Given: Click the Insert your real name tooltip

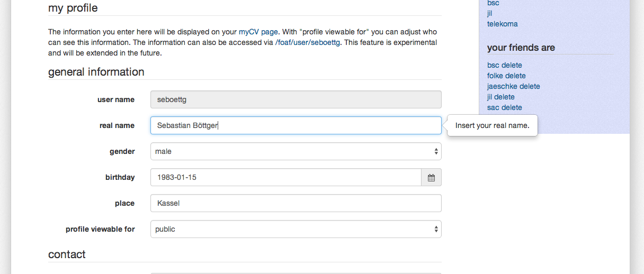Looking at the screenshot, I should (x=493, y=125).
